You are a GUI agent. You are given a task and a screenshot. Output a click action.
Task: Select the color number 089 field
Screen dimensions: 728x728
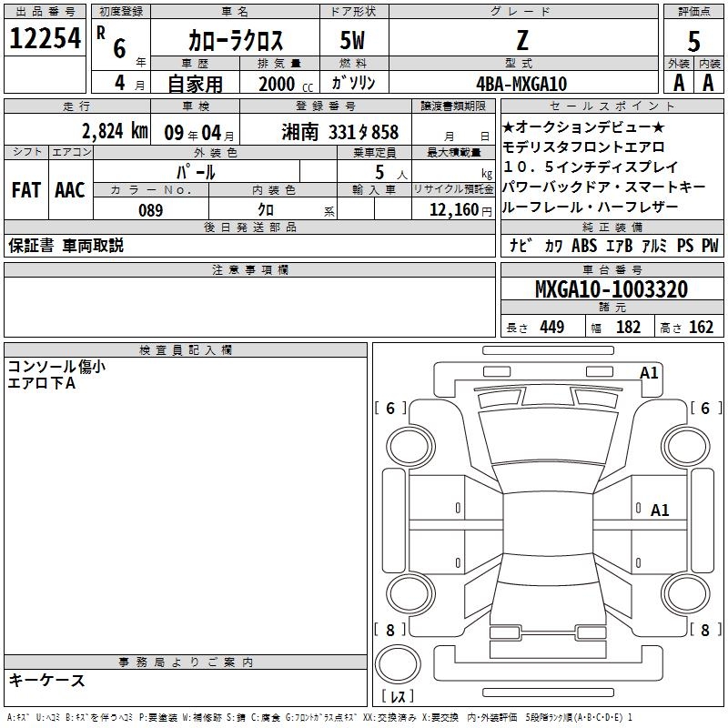[x=151, y=209]
